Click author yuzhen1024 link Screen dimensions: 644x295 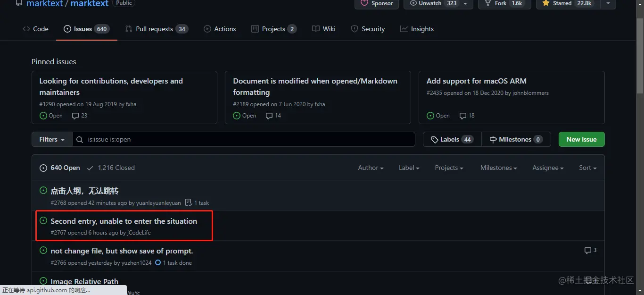[136, 263]
